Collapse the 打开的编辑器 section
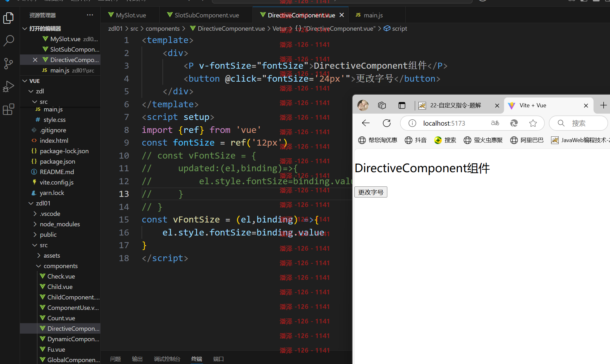 (x=60, y=28)
